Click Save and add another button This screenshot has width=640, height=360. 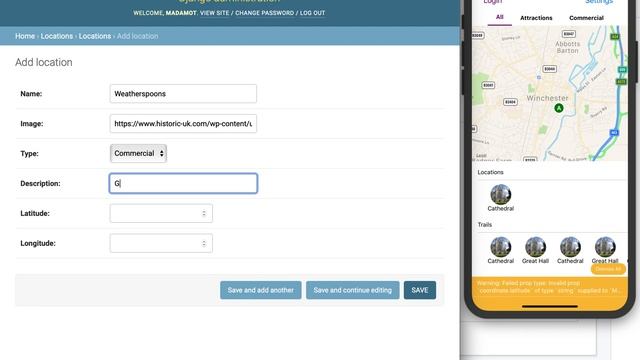(261, 290)
